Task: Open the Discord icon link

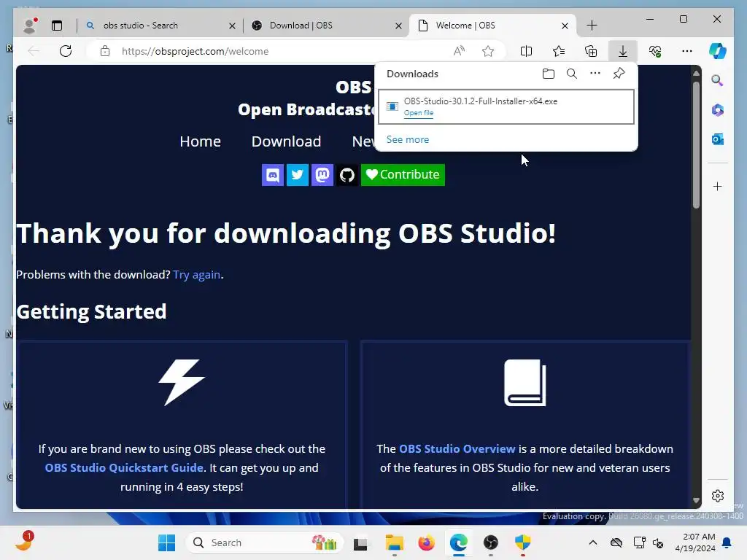Action: pos(273,175)
